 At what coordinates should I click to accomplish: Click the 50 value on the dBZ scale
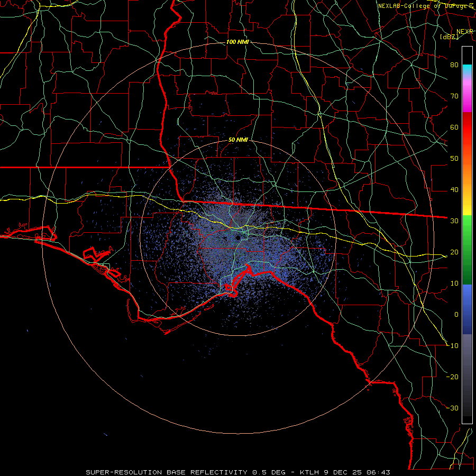454,159
